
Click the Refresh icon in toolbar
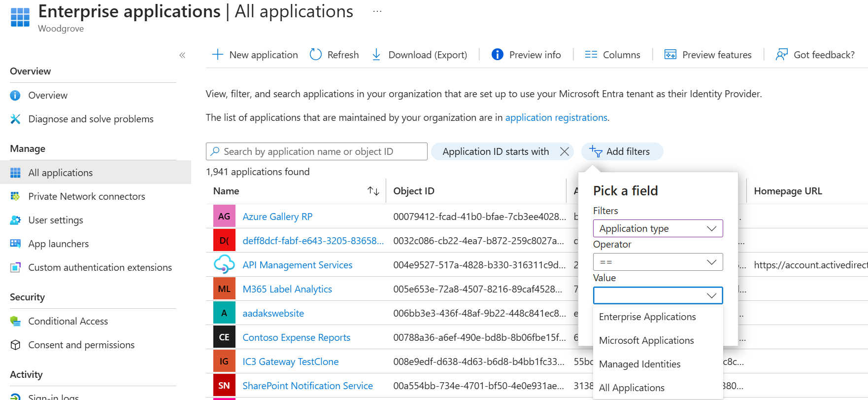tap(316, 55)
